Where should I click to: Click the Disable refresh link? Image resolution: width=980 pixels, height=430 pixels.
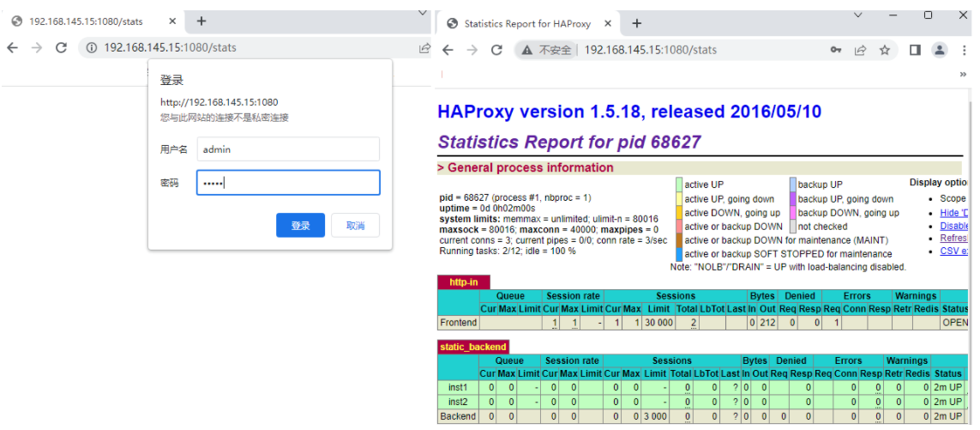pos(953,226)
